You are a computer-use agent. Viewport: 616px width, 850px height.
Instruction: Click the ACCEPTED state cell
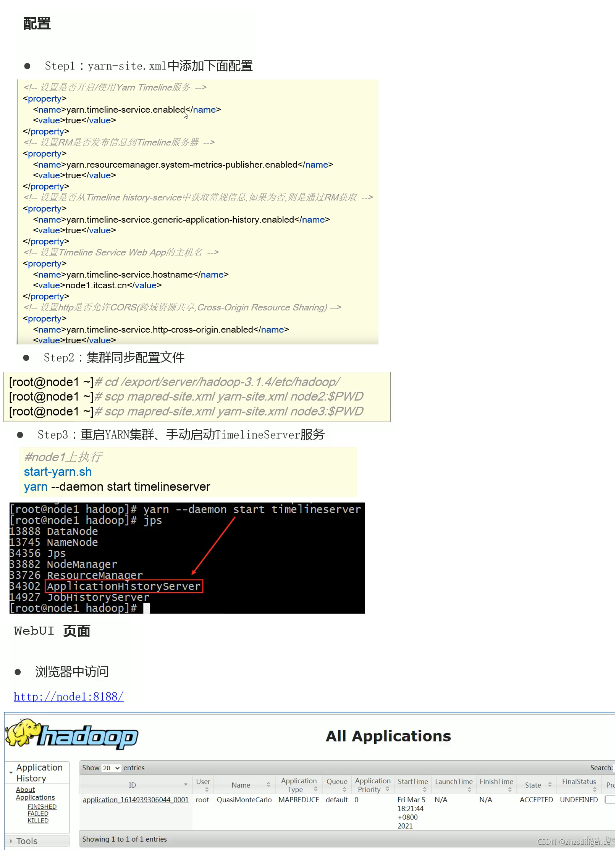pyautogui.click(x=536, y=800)
